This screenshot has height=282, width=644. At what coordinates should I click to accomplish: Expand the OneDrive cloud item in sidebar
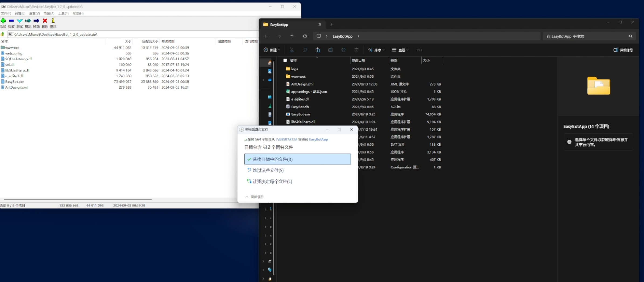coord(263,80)
